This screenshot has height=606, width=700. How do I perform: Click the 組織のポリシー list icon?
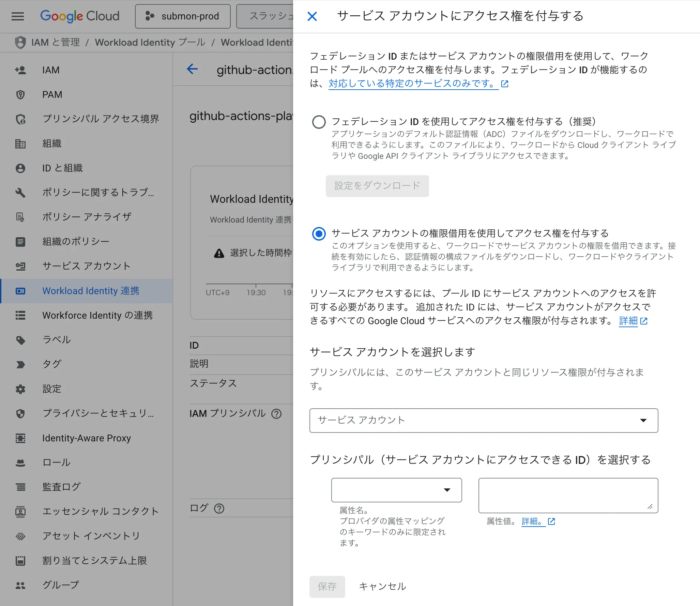pyautogui.click(x=20, y=242)
